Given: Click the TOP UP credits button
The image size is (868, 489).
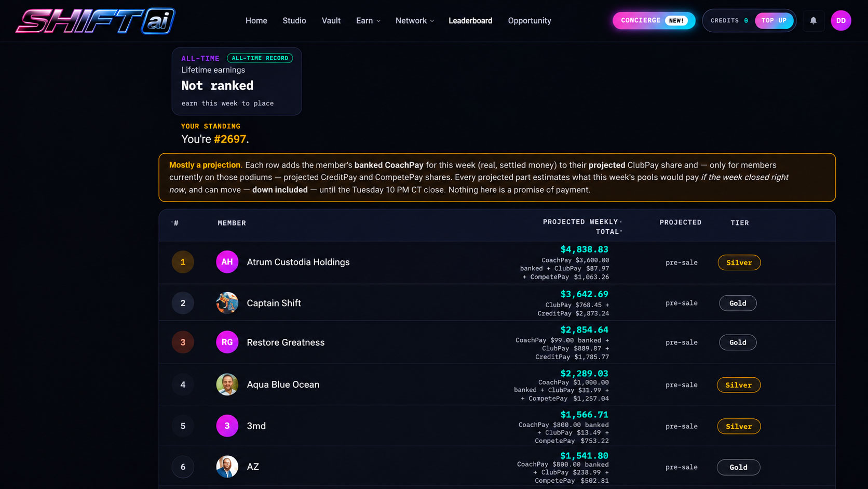Looking at the screenshot, I should 774,21.
